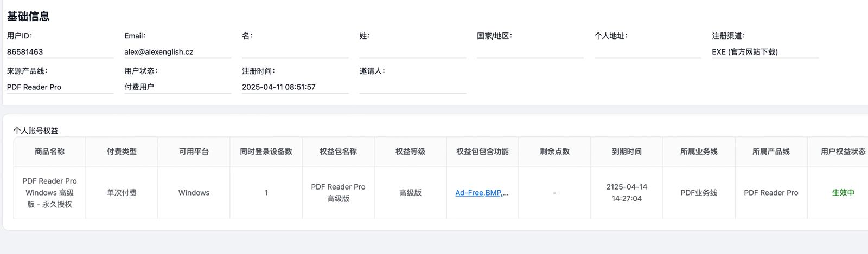The image size is (868, 254).
Task: Click the 注册渠道 field showing EXE (官方网站下载)
Action: tap(765, 52)
